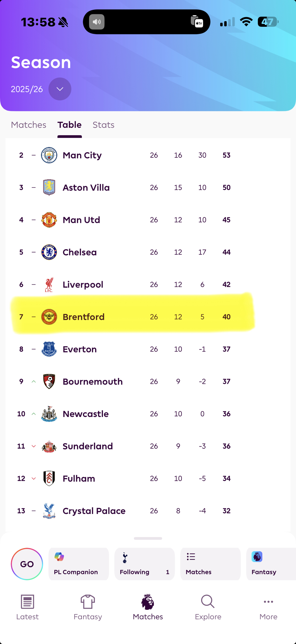Image resolution: width=296 pixels, height=644 pixels.
Task: Go to Latest in bottom navigation
Action: [27, 607]
